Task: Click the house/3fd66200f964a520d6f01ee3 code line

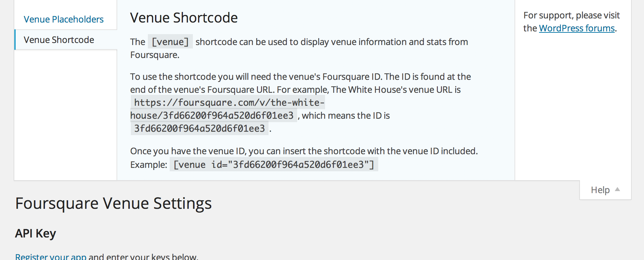Action: 214,115
